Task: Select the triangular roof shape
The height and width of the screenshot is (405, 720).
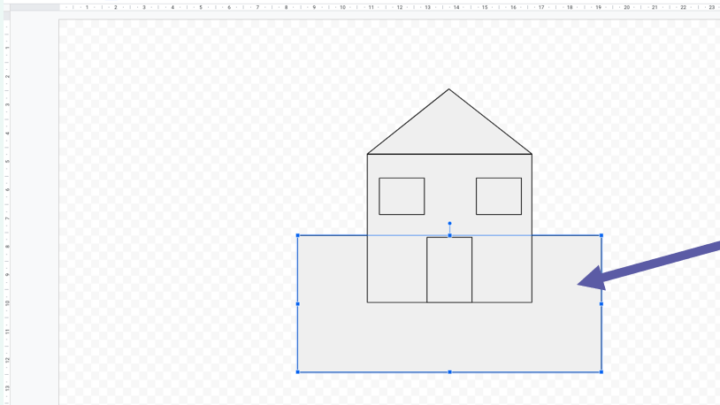Action: [449, 129]
